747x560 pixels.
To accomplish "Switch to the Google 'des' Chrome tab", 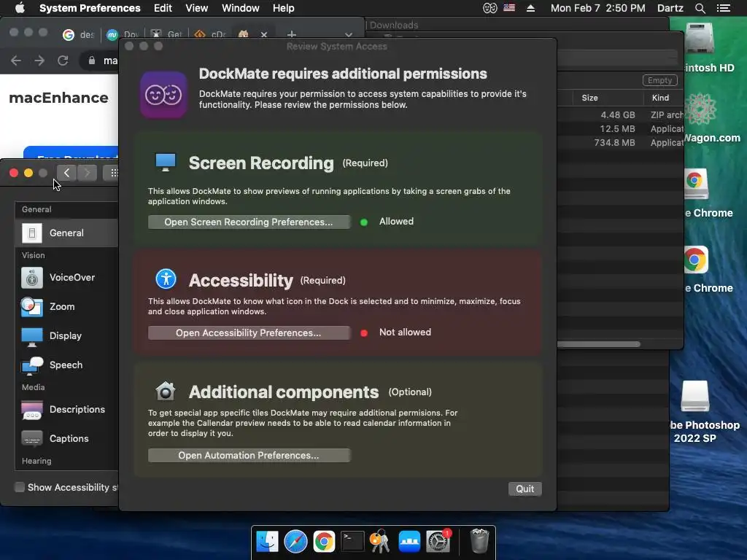I will 79,34.
